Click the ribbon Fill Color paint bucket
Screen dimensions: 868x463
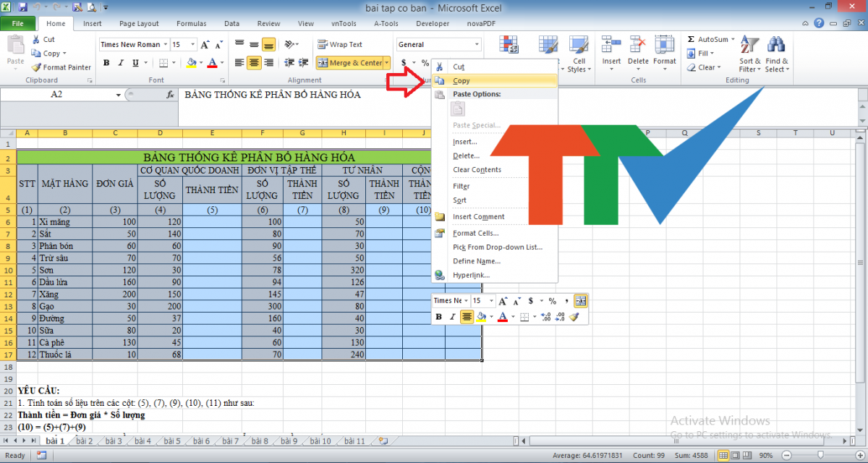(x=191, y=63)
